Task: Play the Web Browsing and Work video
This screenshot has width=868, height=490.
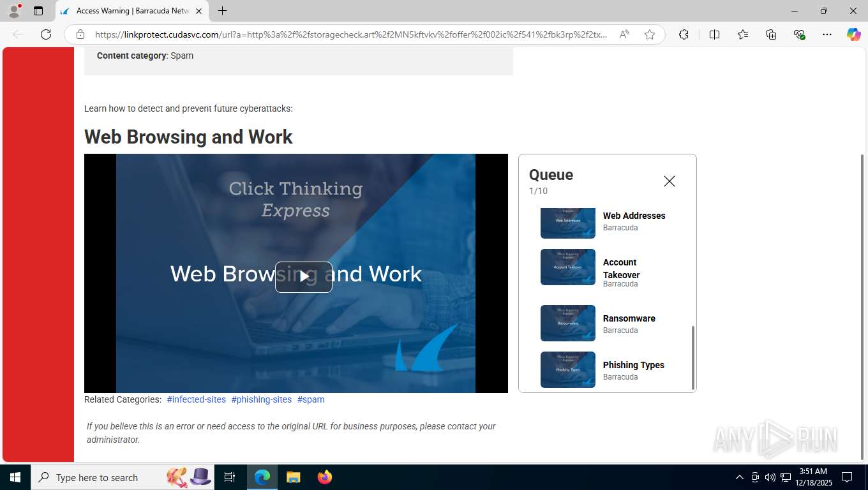Action: point(304,277)
